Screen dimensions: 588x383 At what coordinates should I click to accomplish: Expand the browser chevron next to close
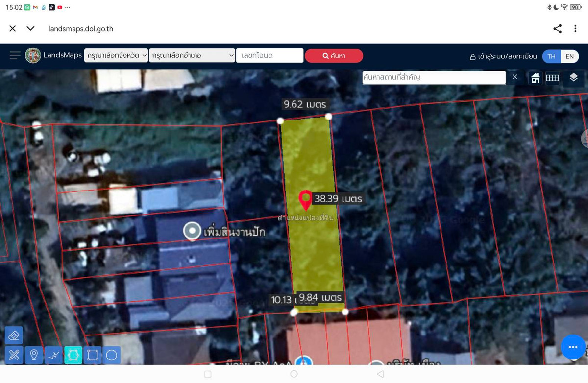pyautogui.click(x=30, y=29)
